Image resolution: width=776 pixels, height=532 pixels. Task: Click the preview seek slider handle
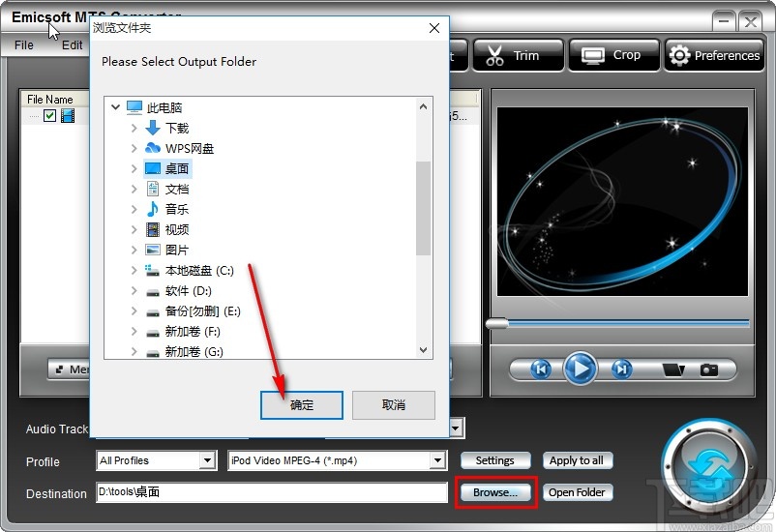coord(497,324)
